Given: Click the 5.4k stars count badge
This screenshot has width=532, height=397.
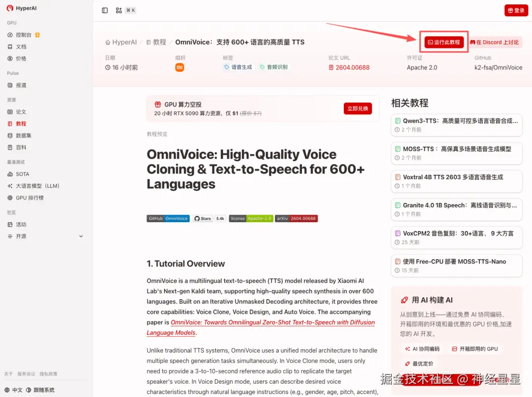Looking at the screenshot, I should pyautogui.click(x=220, y=219).
